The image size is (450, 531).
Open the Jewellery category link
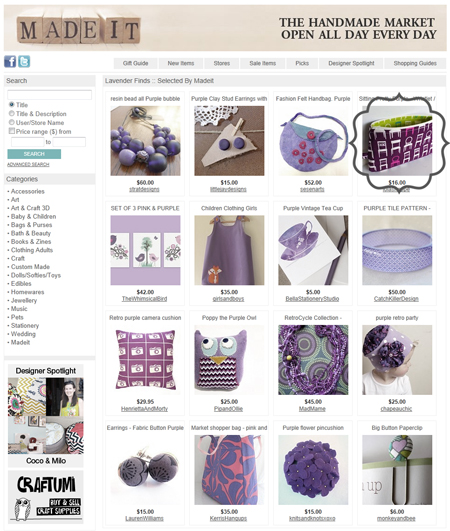tap(24, 300)
